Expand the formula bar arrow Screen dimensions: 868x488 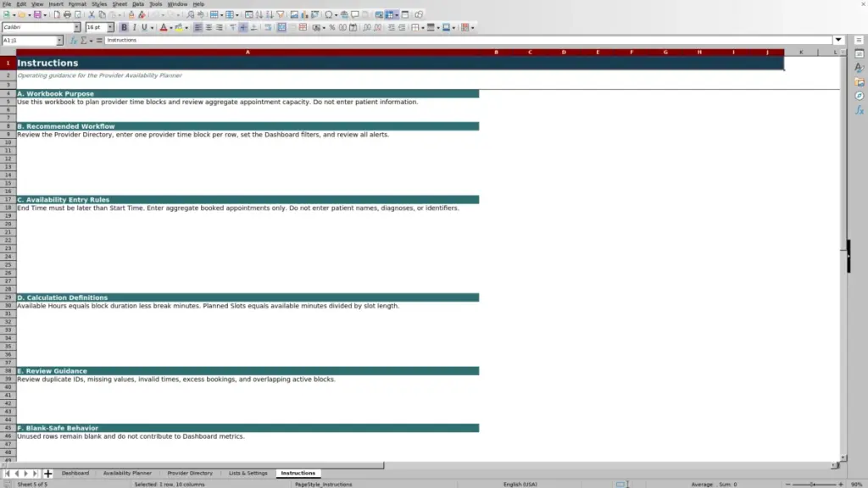[x=838, y=40]
